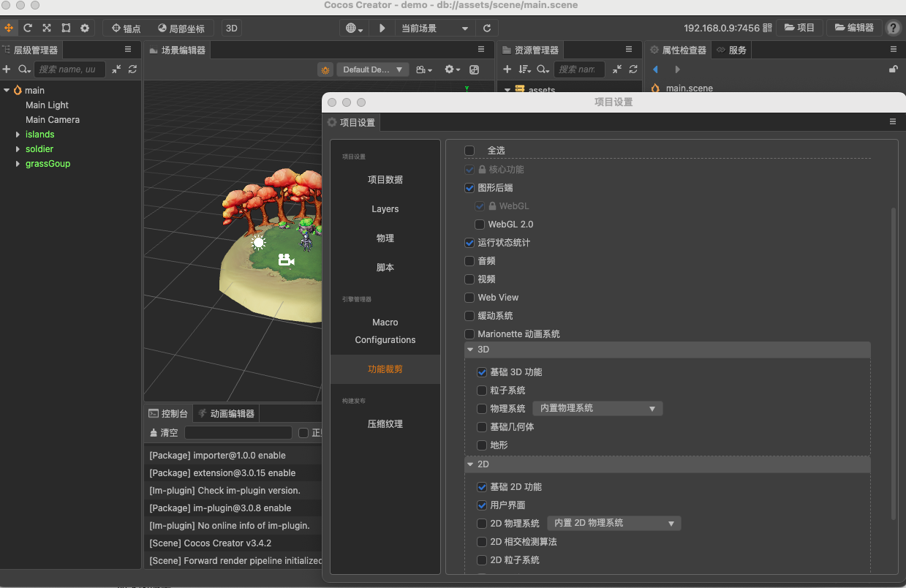
Task: Expand the islands node
Action: click(x=18, y=135)
